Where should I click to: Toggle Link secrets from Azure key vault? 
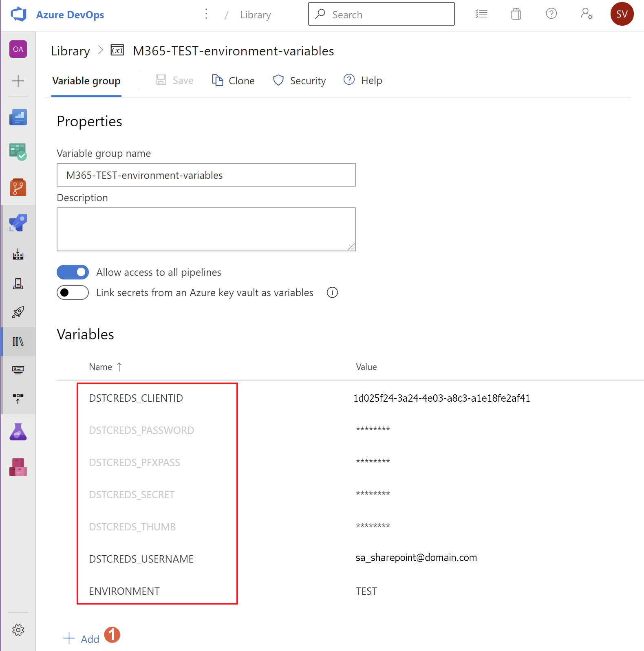(73, 293)
